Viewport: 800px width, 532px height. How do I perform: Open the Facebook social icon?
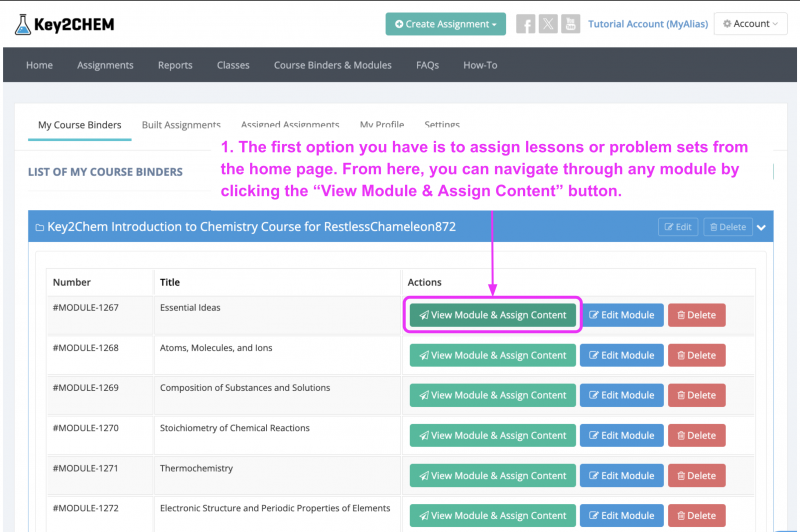tap(525, 24)
